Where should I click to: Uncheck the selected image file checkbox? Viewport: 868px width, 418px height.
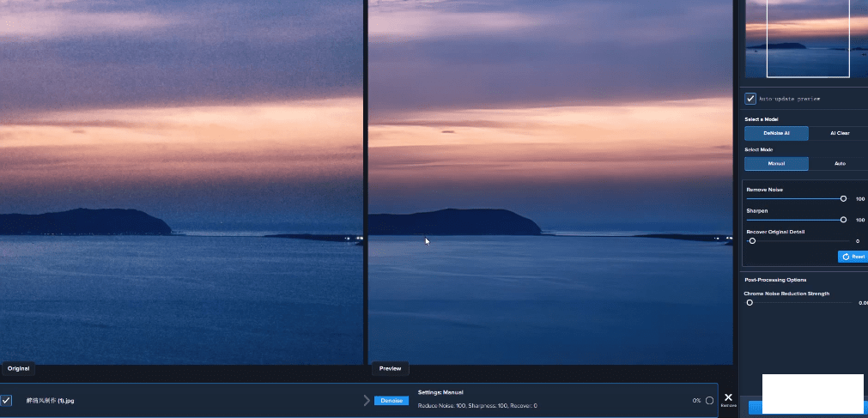coord(5,400)
